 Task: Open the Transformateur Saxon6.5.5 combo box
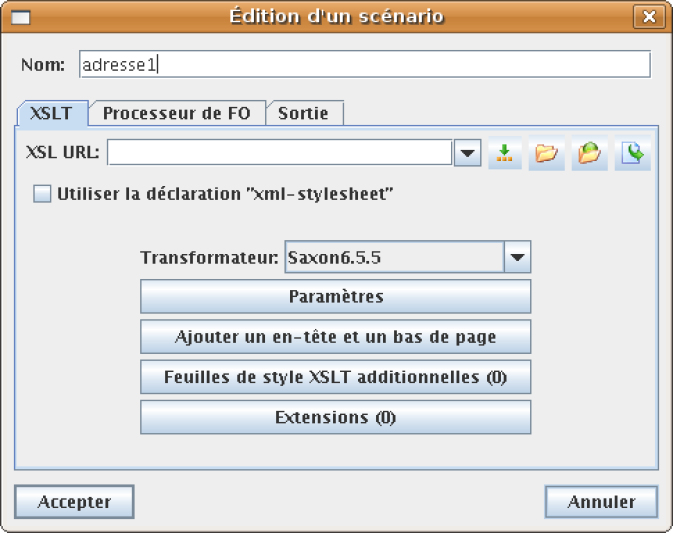click(x=408, y=257)
